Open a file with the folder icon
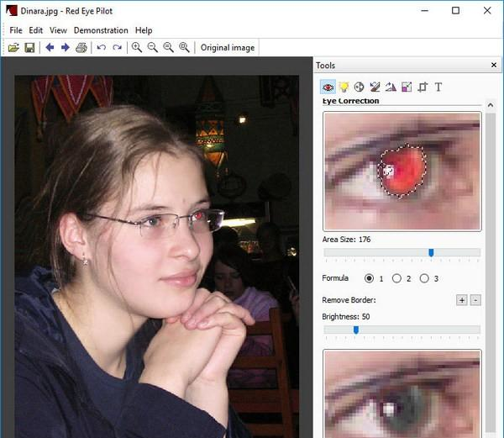This screenshot has height=438, width=504. (13, 48)
